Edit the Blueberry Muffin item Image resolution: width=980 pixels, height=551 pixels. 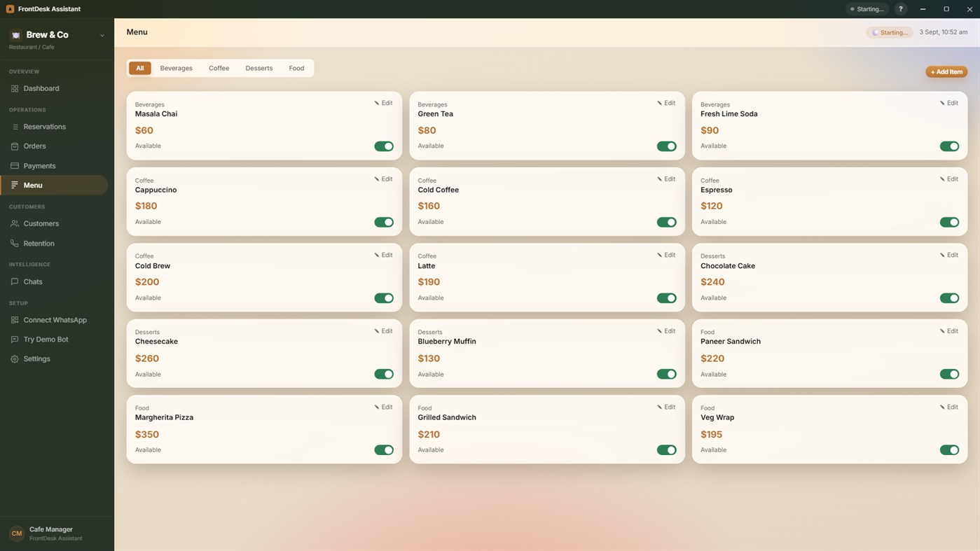[x=666, y=331]
